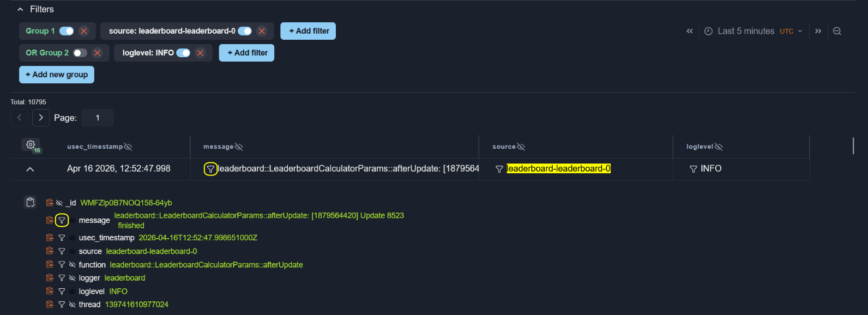This screenshot has height=315, width=868.
Task: Hide the usec_timestamp column via header icon
Action: point(128,147)
